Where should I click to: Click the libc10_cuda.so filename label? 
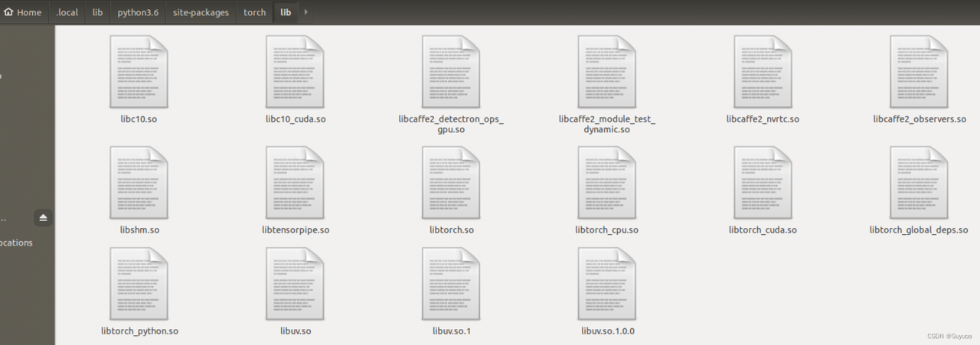pyautogui.click(x=295, y=119)
